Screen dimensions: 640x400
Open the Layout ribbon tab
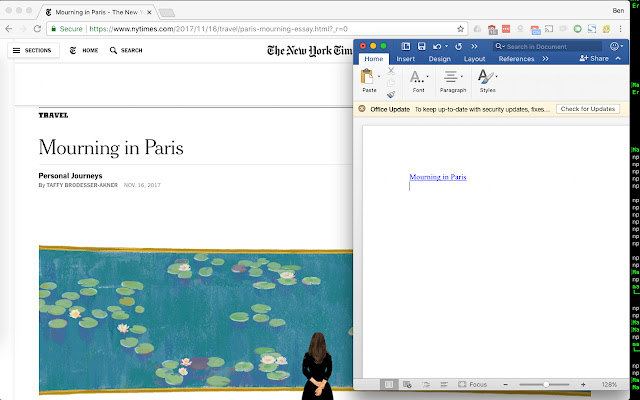474,59
